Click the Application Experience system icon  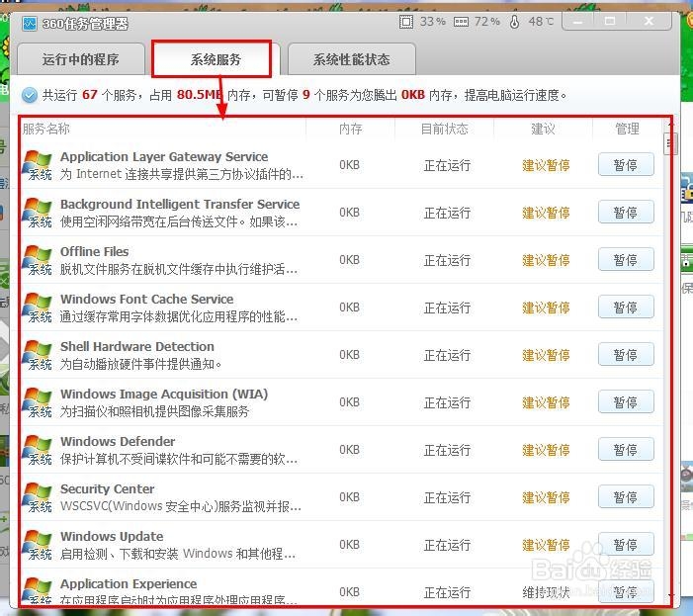38,590
